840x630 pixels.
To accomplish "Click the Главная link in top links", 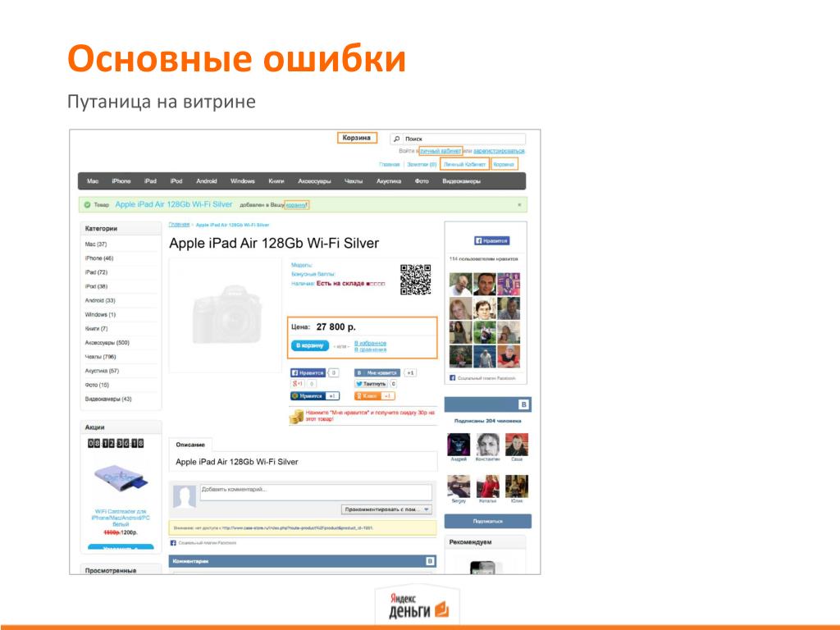I will [x=390, y=164].
